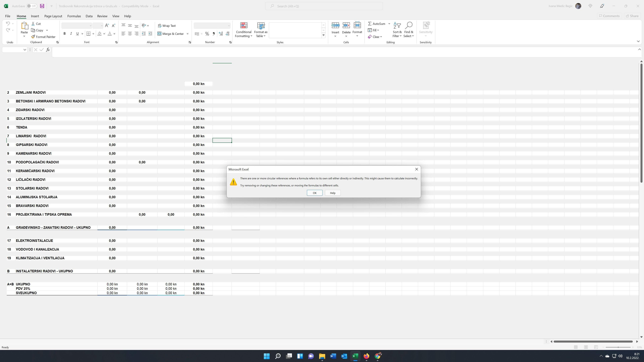Click Delete cells icon
644x362 pixels.
click(346, 25)
